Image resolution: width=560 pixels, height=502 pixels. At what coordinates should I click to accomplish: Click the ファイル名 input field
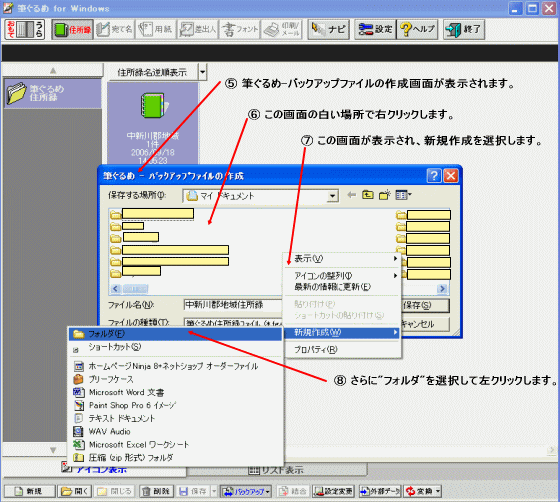[234, 305]
